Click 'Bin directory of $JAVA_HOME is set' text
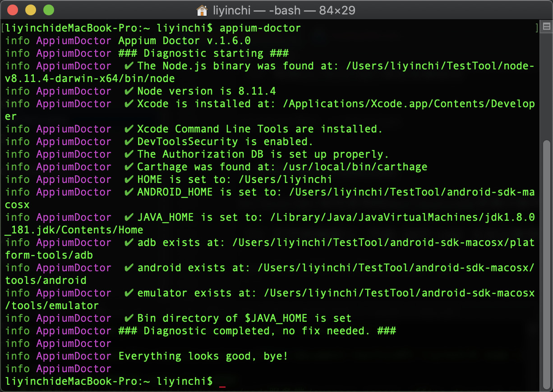 (x=244, y=318)
